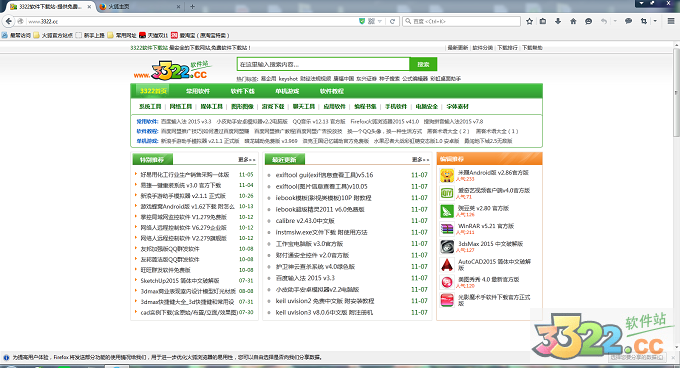The image size is (680, 368).
Task: Switch to the 3322 software site tab
Action: coord(51,7)
